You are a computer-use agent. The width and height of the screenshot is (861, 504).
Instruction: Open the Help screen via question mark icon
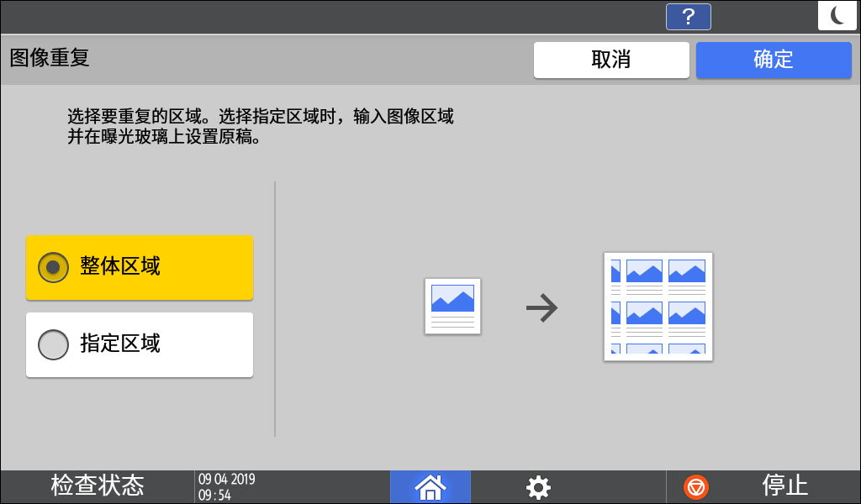(688, 16)
